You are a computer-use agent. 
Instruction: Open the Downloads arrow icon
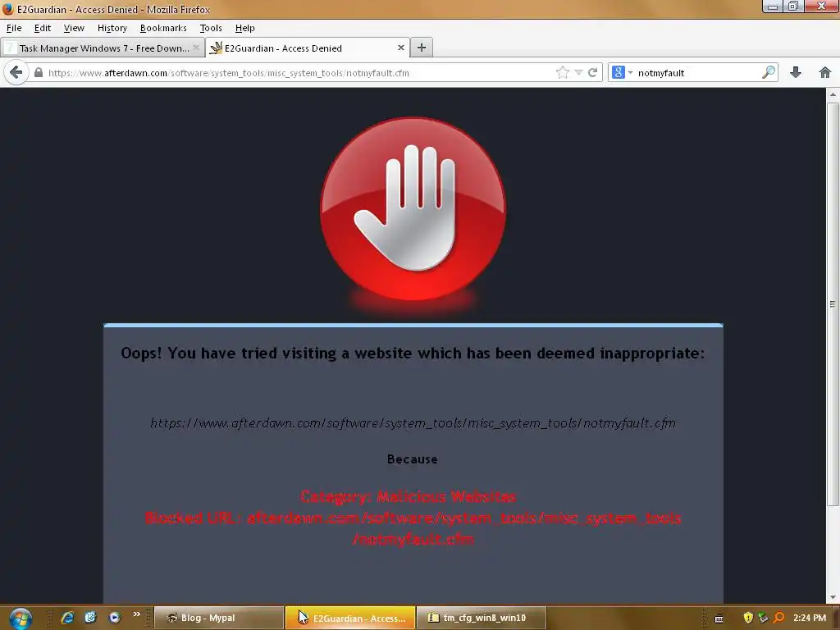point(796,72)
